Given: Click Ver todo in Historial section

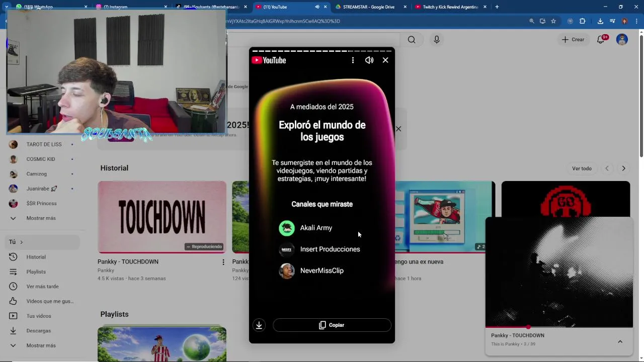Looking at the screenshot, I should (582, 168).
